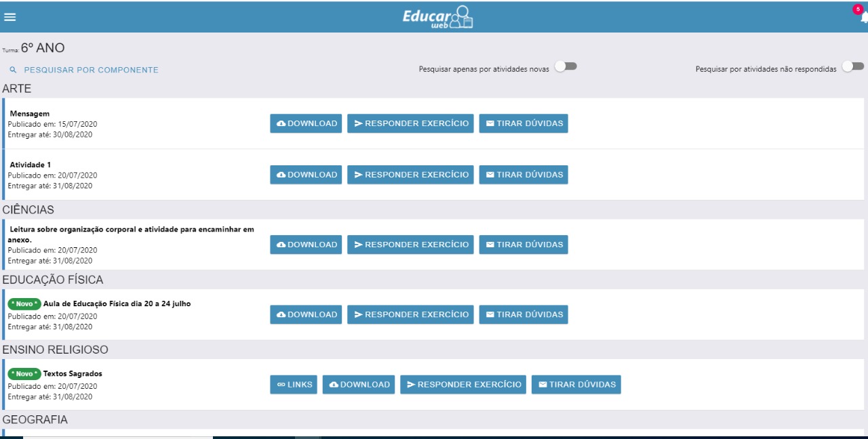Click the Educar Web logo
Viewport: 868px width, 439px height.
(x=437, y=17)
